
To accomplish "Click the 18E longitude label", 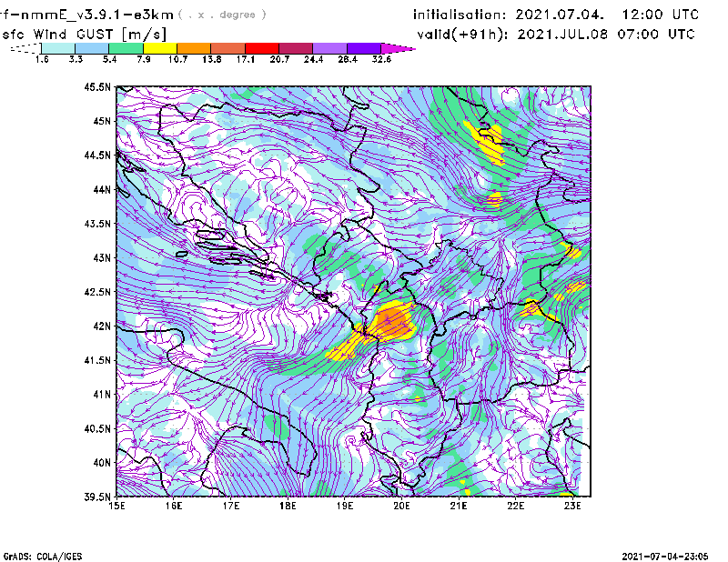I will coord(288,506).
